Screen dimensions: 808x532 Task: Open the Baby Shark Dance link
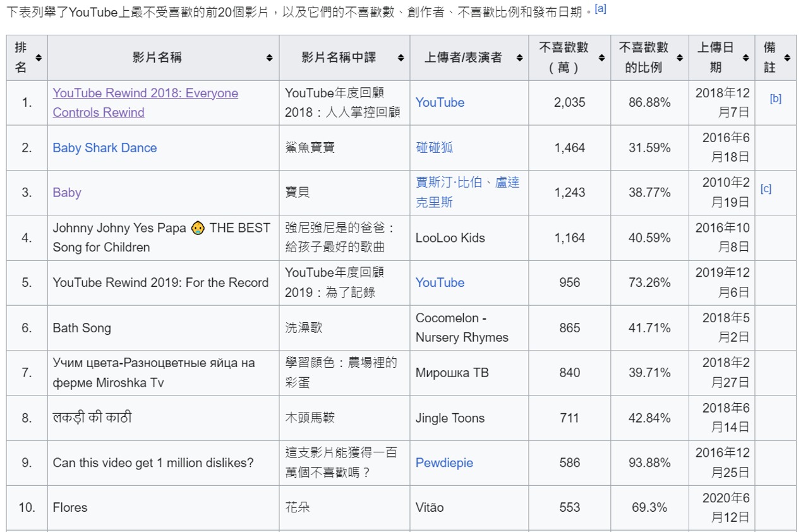click(x=104, y=147)
